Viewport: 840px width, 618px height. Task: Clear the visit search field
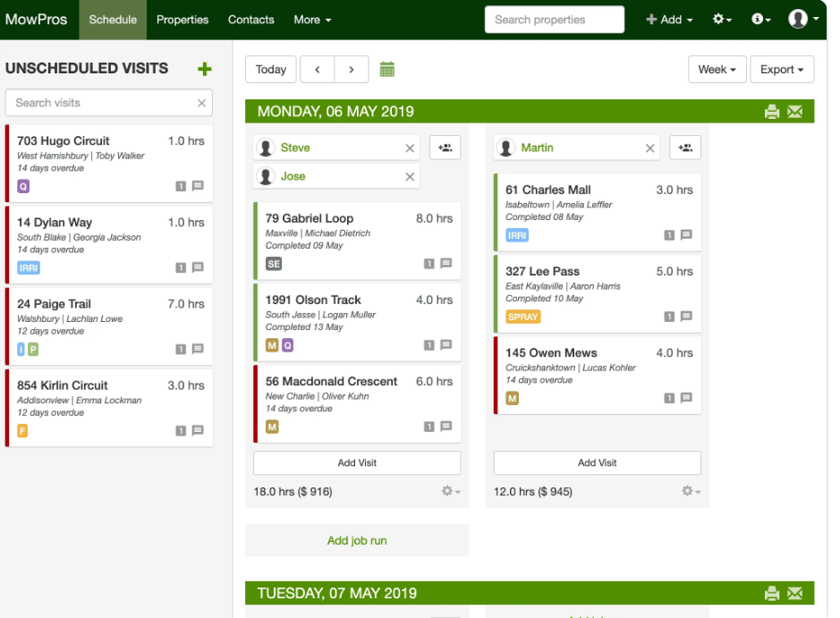click(x=203, y=103)
